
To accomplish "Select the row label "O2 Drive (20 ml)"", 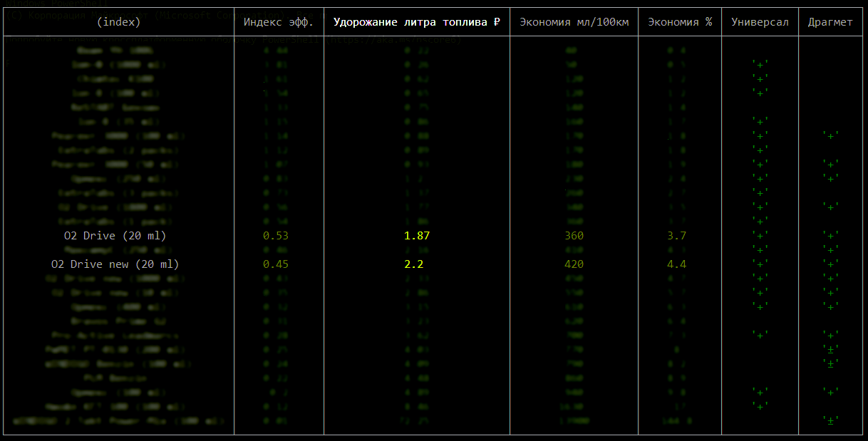I will pyautogui.click(x=115, y=236).
